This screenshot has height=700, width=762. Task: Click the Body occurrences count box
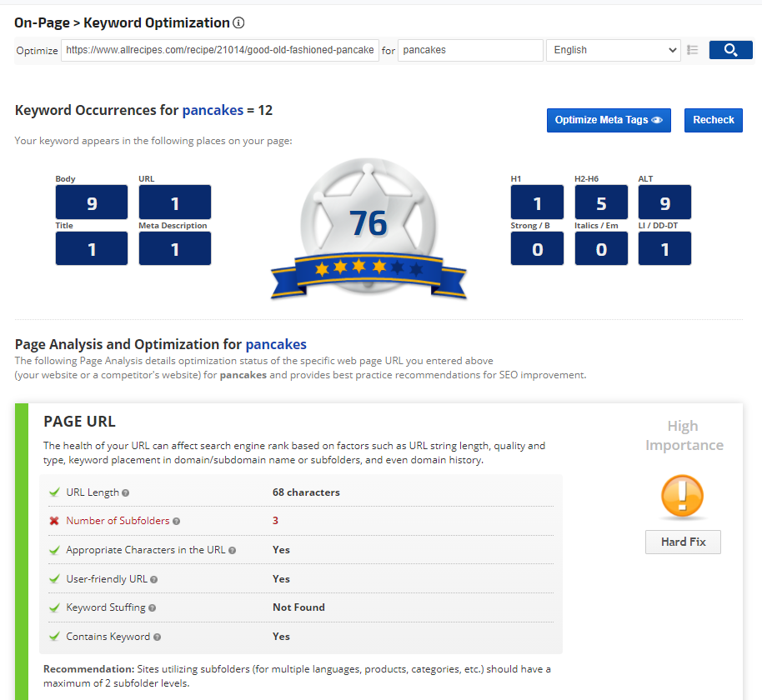(x=92, y=202)
